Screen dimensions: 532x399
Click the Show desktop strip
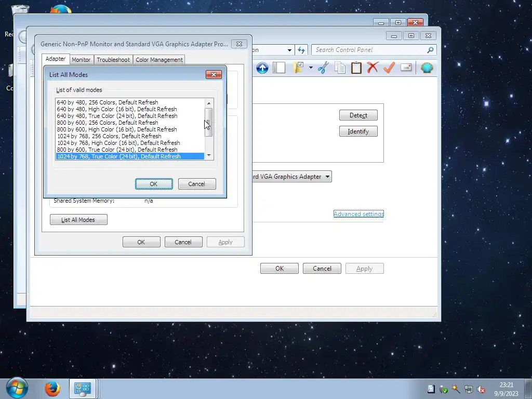point(528,389)
